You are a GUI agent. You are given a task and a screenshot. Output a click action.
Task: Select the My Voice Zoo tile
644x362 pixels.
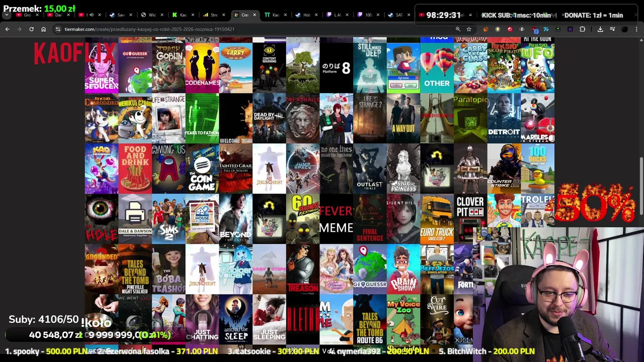404,319
